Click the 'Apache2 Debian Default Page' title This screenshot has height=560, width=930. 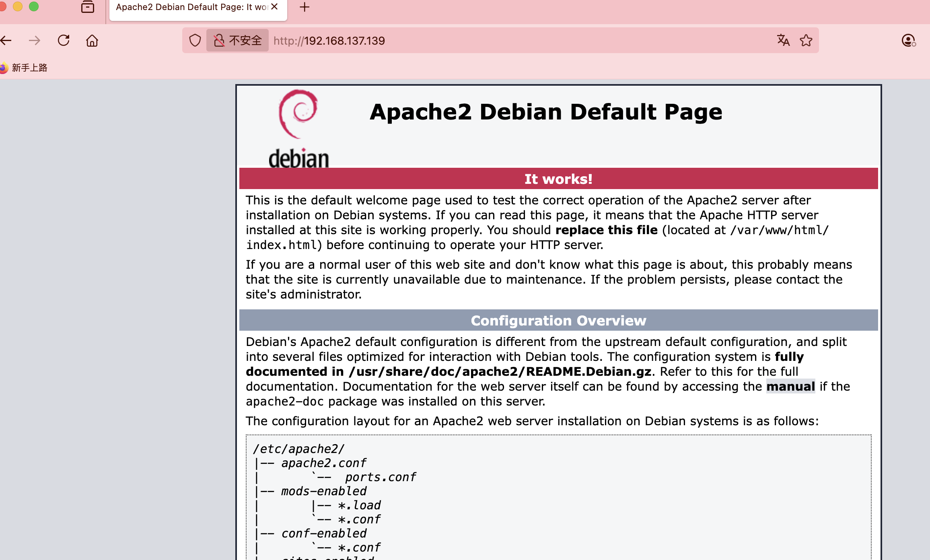(546, 112)
